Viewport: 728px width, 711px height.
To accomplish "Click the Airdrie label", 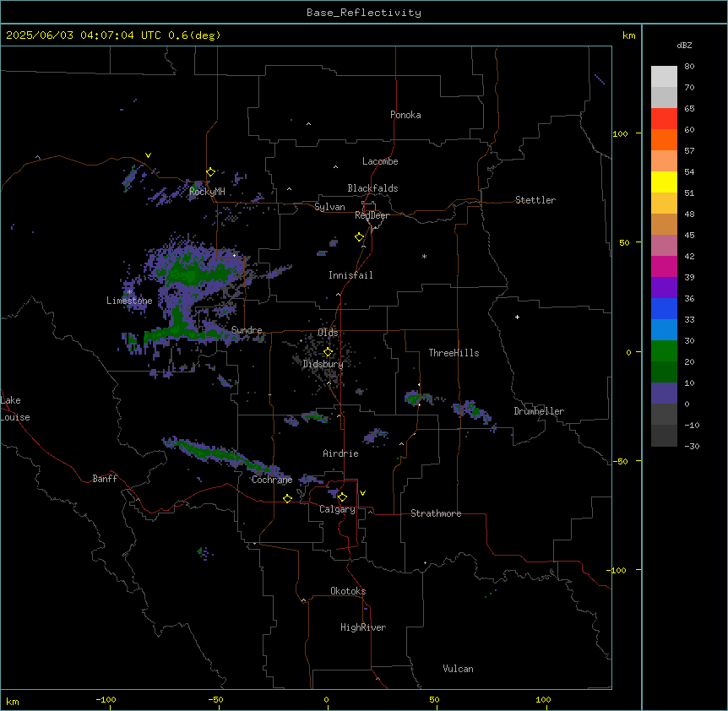I will click(x=340, y=453).
